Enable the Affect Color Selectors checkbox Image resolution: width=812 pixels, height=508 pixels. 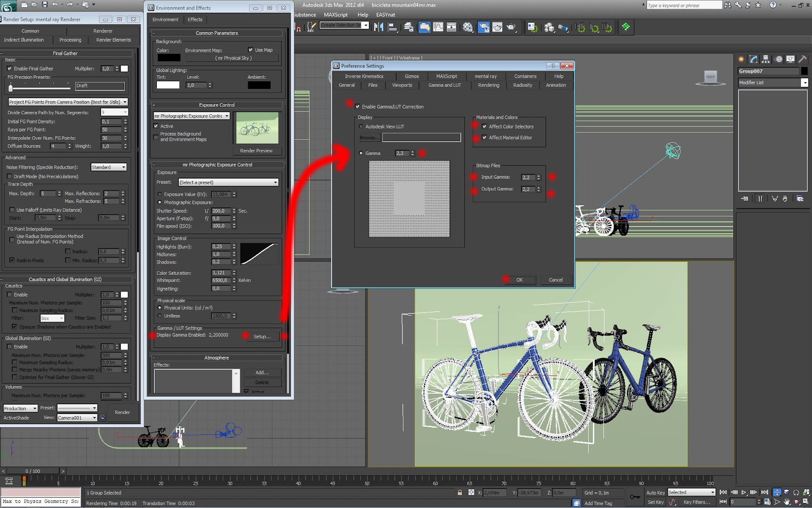click(x=484, y=126)
